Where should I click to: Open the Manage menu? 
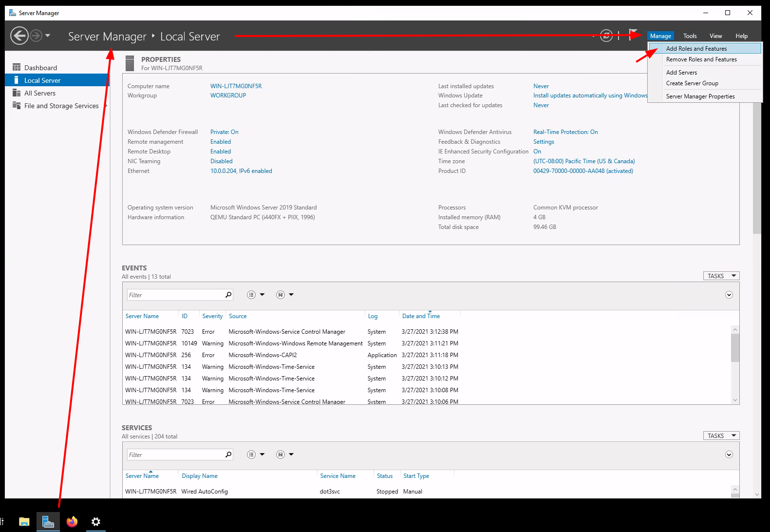(660, 36)
